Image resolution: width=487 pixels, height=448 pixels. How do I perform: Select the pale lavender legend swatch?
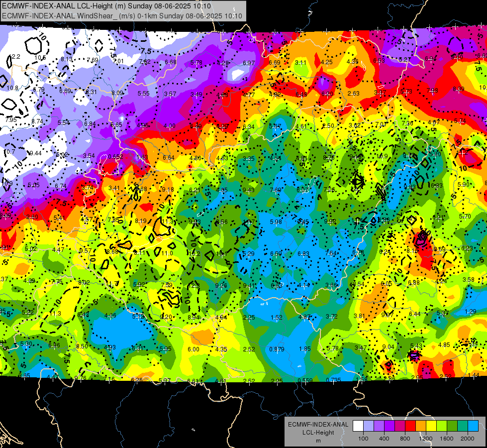(x=369, y=426)
